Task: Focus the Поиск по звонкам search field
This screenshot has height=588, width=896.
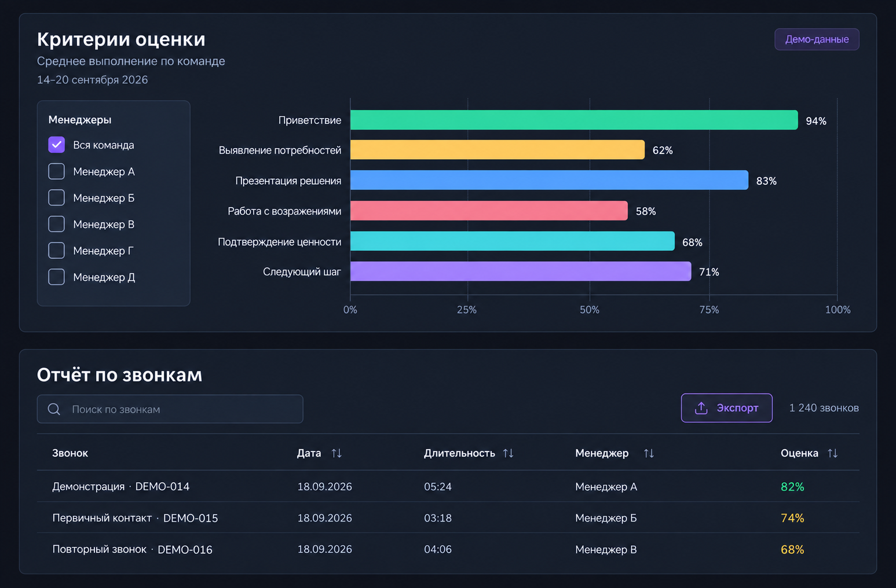Action: coord(170,409)
